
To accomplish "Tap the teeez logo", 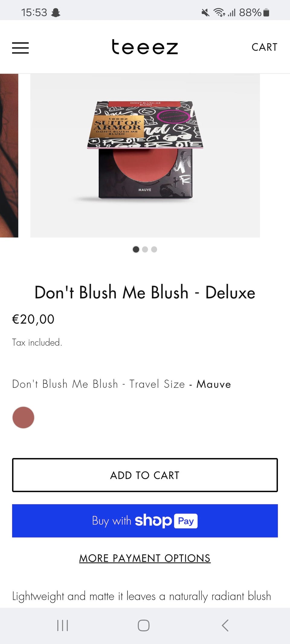I will click(145, 47).
